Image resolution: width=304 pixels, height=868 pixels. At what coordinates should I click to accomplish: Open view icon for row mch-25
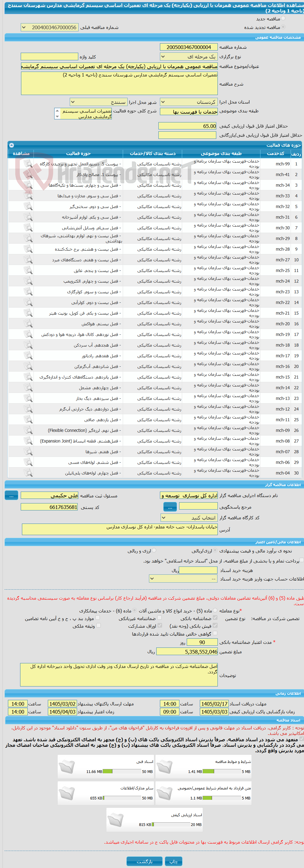click(x=28, y=270)
